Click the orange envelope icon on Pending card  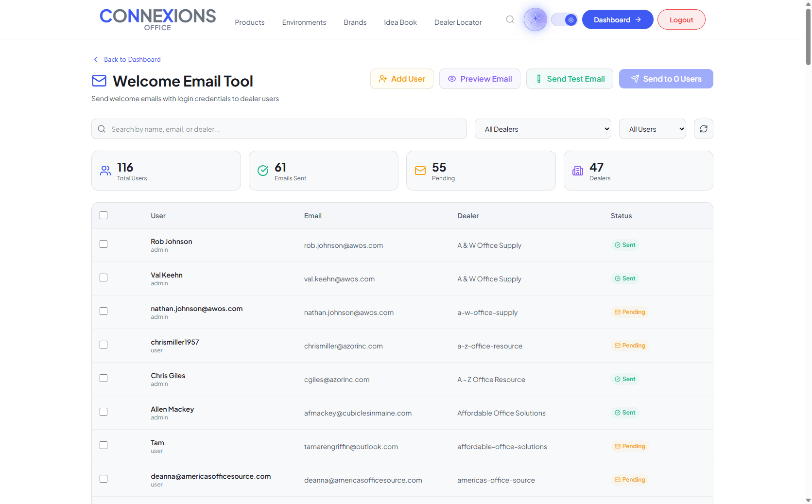coord(420,171)
